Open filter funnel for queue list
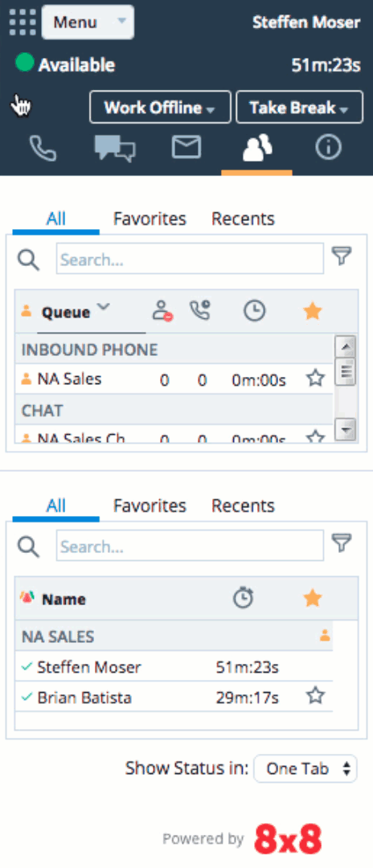The width and height of the screenshot is (373, 868). click(x=342, y=256)
